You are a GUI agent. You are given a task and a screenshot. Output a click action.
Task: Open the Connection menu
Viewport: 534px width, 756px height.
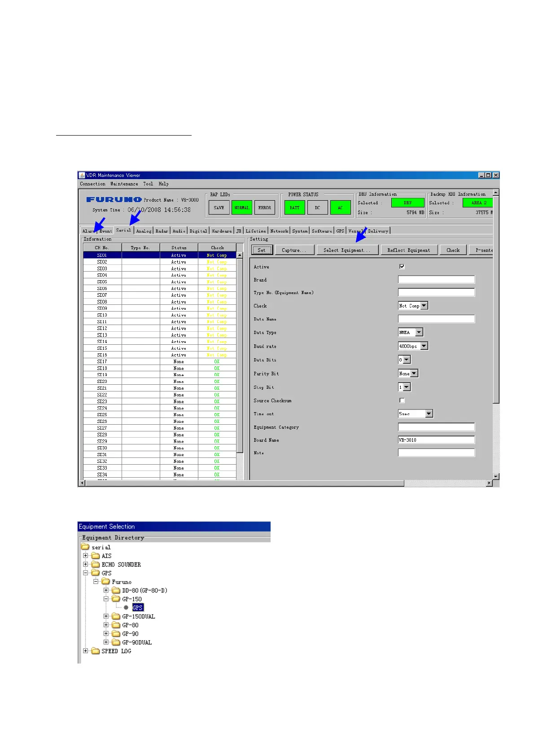point(92,184)
